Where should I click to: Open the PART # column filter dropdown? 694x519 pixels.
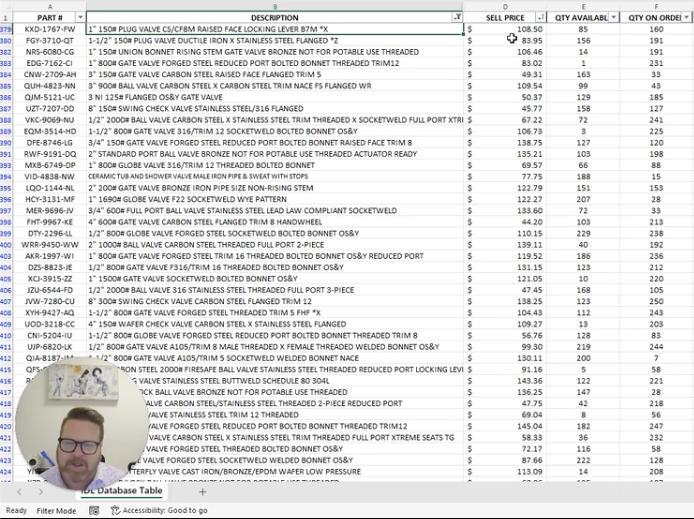(x=80, y=17)
